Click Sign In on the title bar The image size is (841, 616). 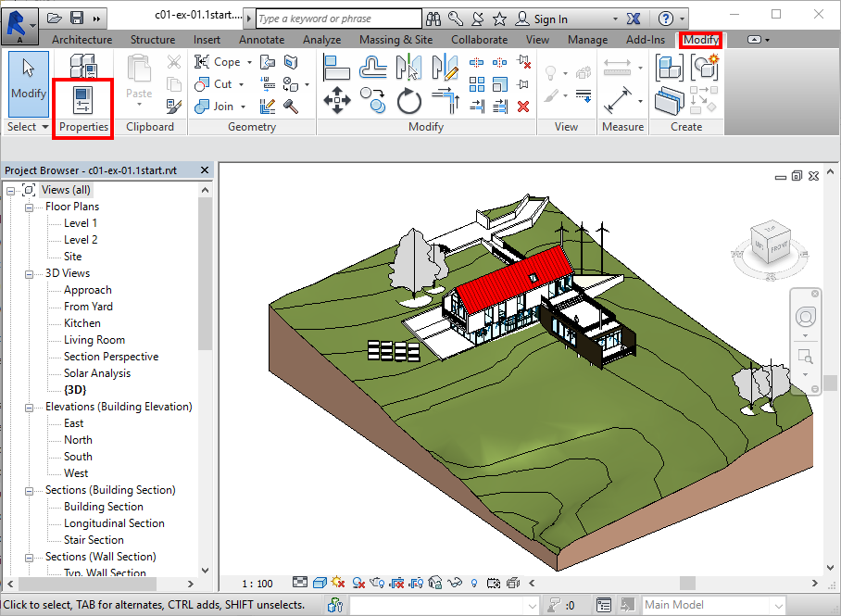click(551, 19)
